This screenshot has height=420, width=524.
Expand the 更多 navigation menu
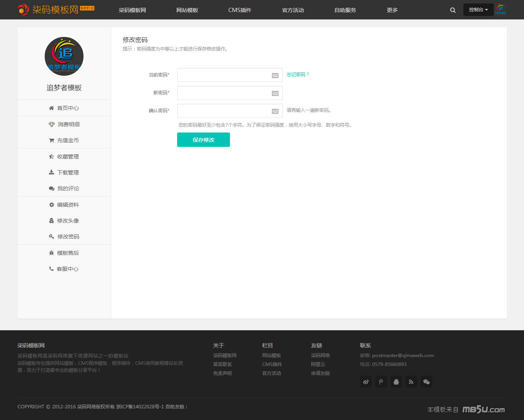click(x=392, y=10)
